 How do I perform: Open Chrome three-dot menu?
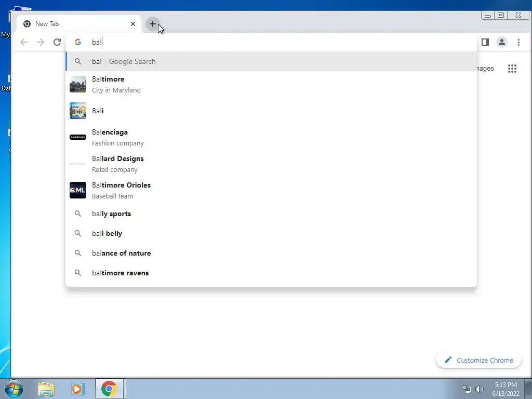click(x=518, y=42)
